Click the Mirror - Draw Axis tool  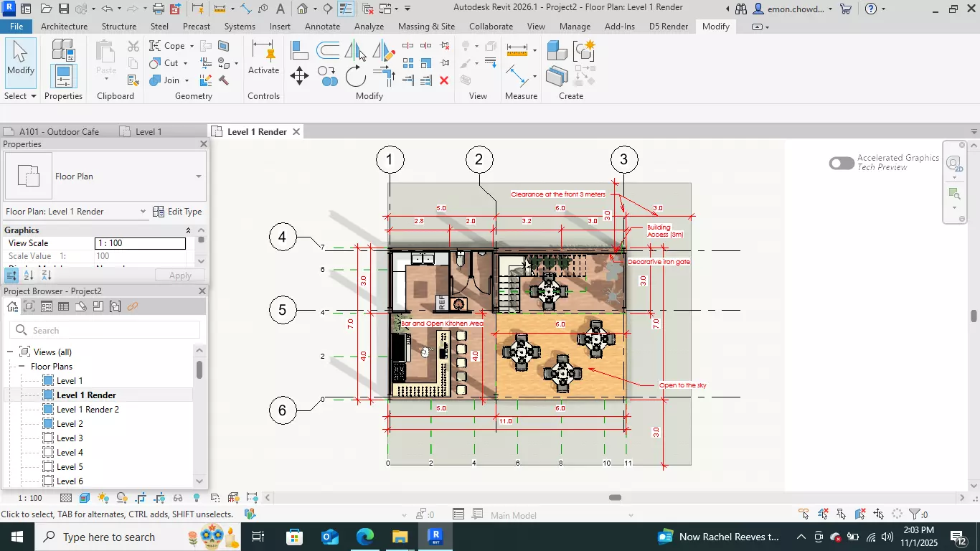[384, 50]
